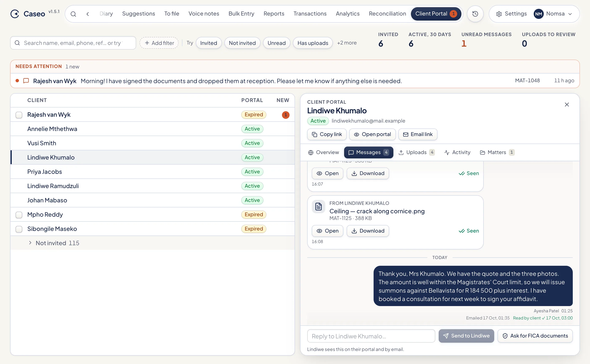Tick the checkbox for Sibongile Maseko
This screenshot has width=590, height=364.
point(19,229)
